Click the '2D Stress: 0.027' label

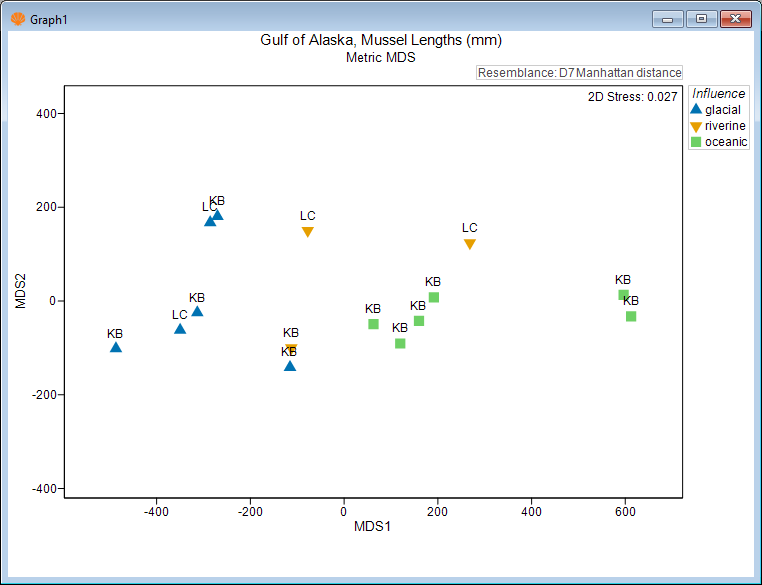point(635,97)
